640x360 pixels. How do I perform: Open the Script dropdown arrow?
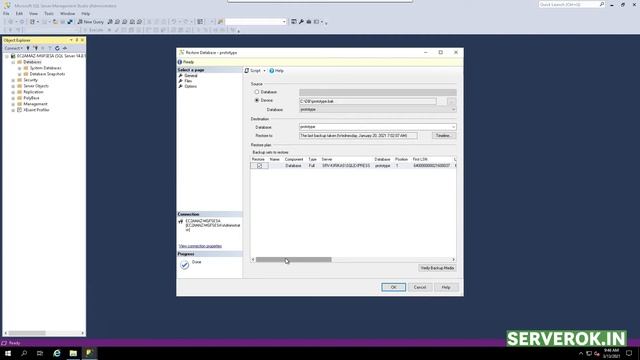click(x=264, y=71)
